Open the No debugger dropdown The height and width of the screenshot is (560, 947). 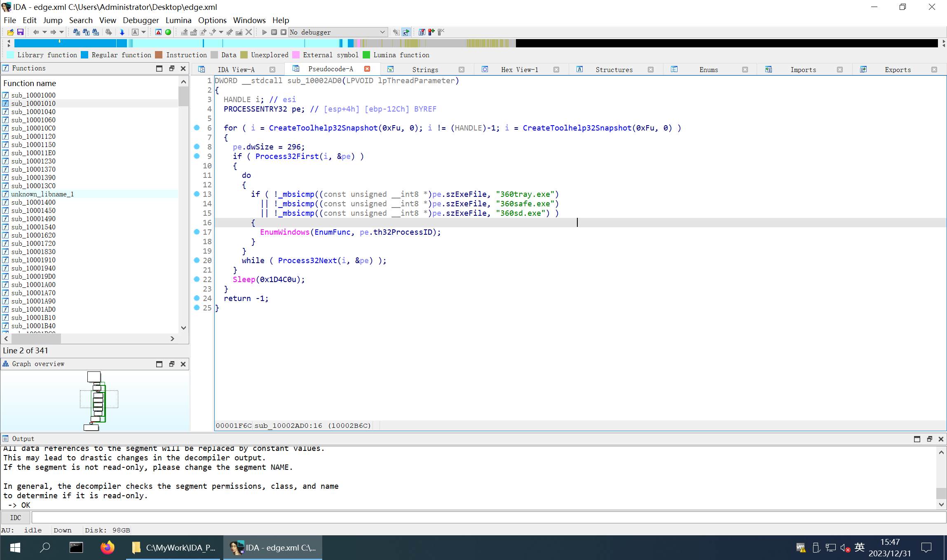pos(382,32)
